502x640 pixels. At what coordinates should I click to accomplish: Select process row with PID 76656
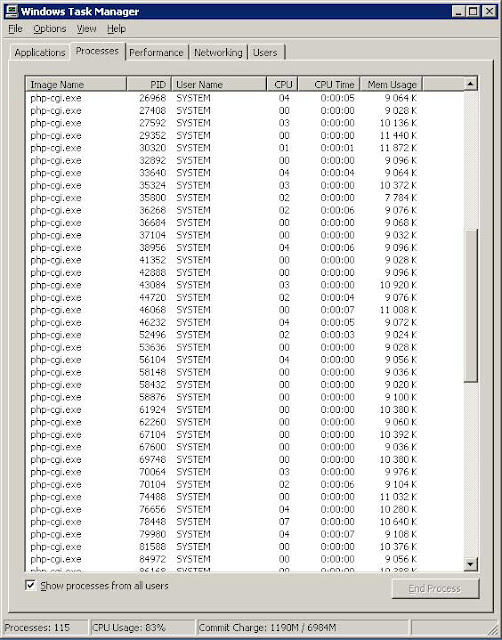point(245,509)
